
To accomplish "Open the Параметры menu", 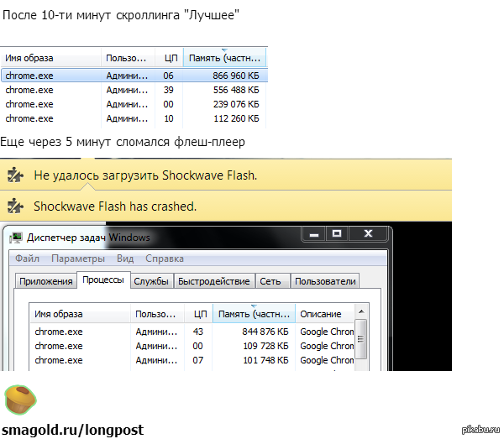I will [78, 259].
